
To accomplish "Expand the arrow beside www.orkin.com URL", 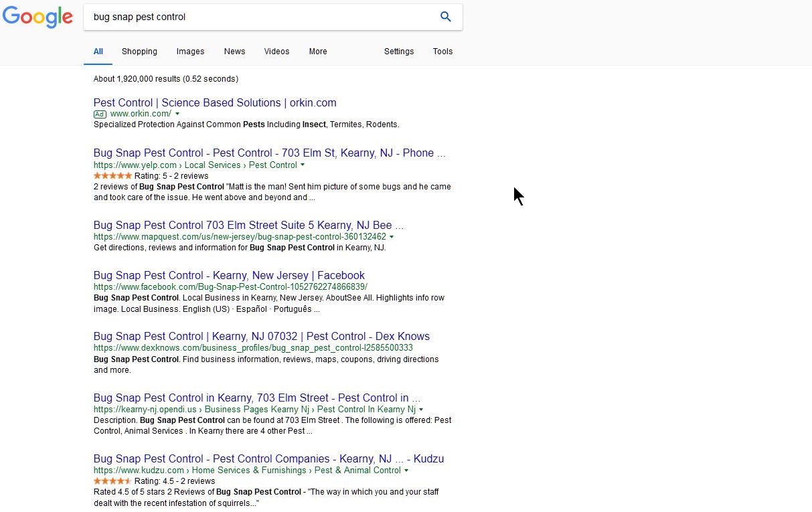I will [x=177, y=114].
